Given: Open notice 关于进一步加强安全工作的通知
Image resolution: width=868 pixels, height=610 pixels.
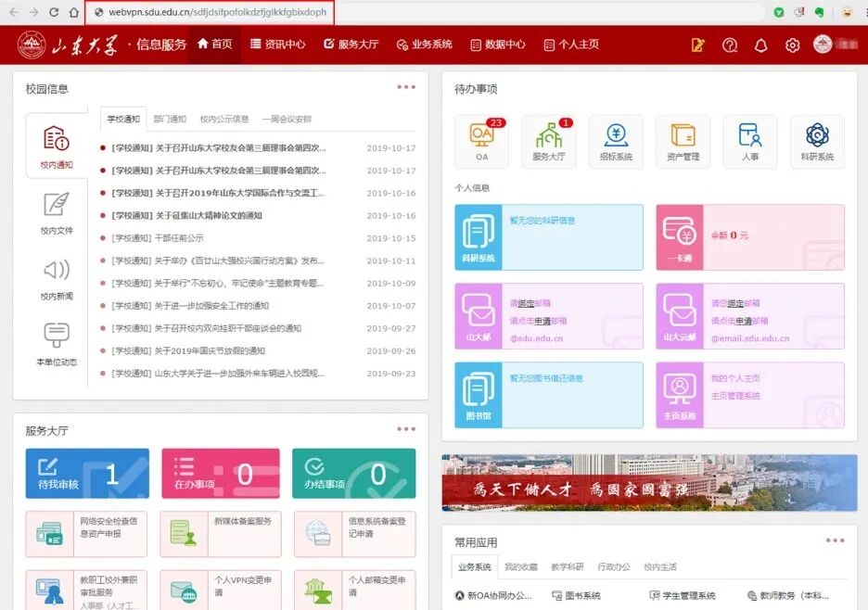Looking at the screenshot, I should tap(190, 306).
